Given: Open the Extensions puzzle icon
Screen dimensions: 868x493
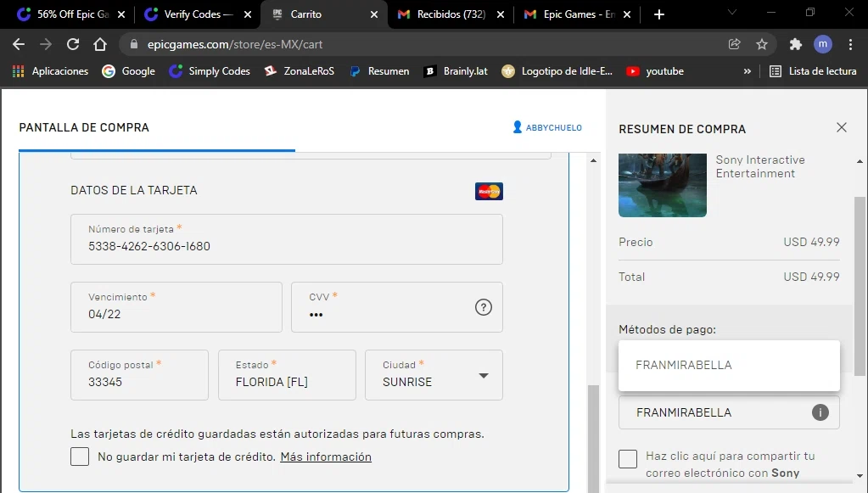Looking at the screenshot, I should coord(796,44).
